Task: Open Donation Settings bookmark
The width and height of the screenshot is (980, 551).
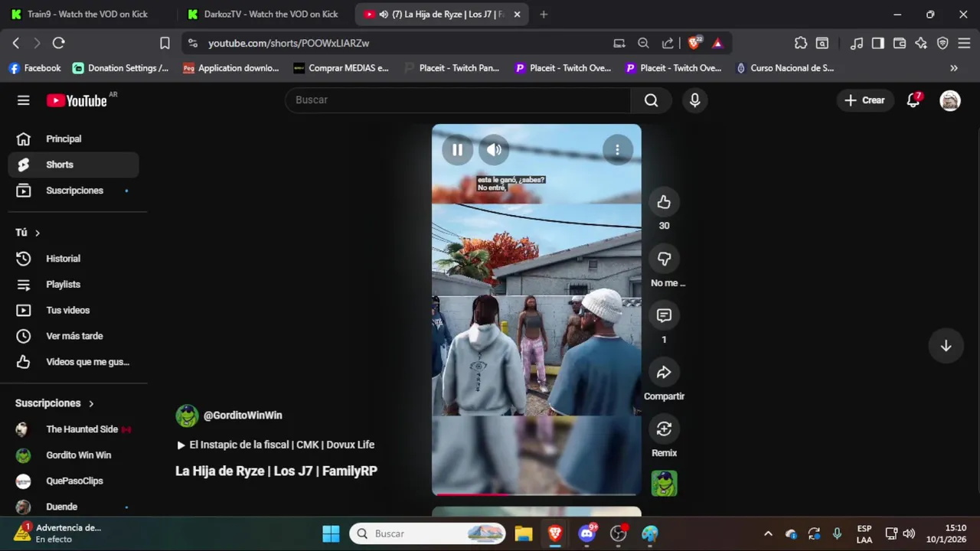Action: point(120,68)
